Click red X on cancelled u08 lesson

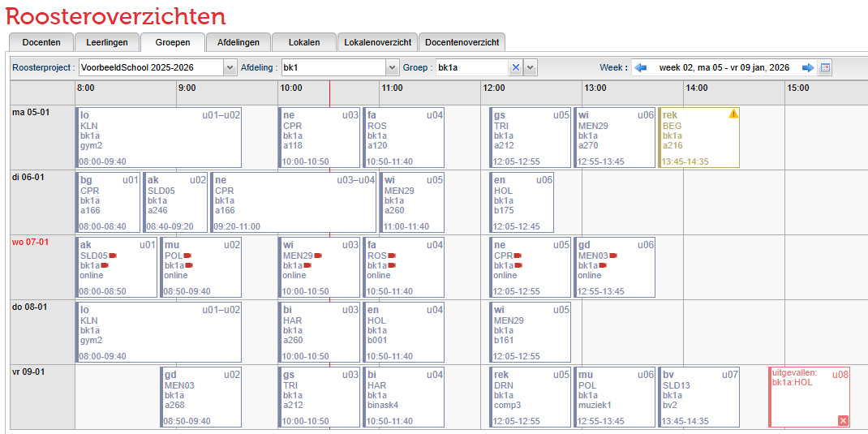pos(843,419)
